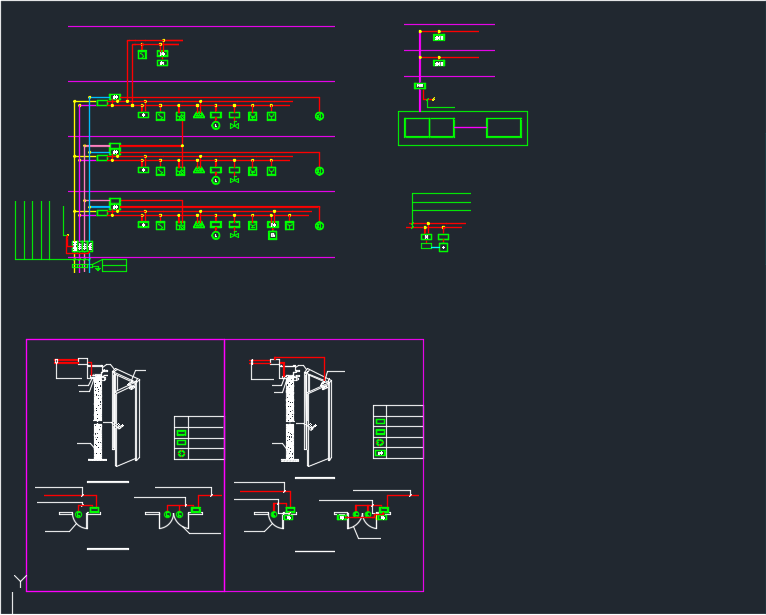The height and width of the screenshot is (615, 766).
Task: Select the green stacked box beside the arrow symbol
Action: point(114,266)
